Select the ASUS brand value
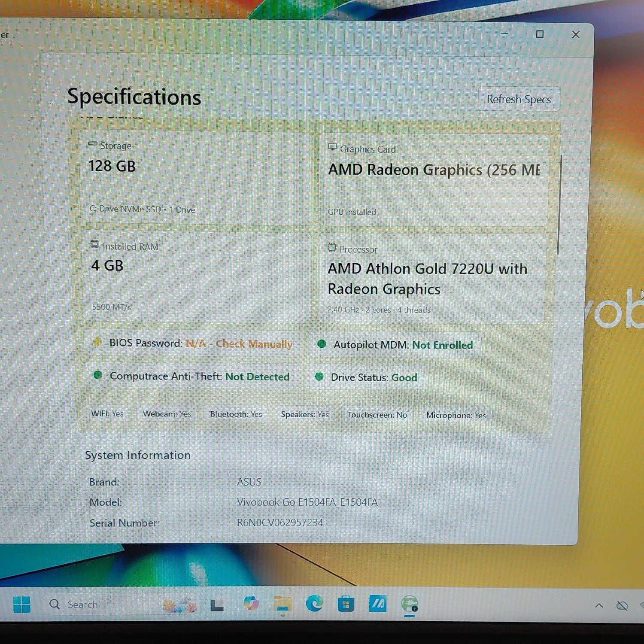644x644 pixels. tap(249, 482)
